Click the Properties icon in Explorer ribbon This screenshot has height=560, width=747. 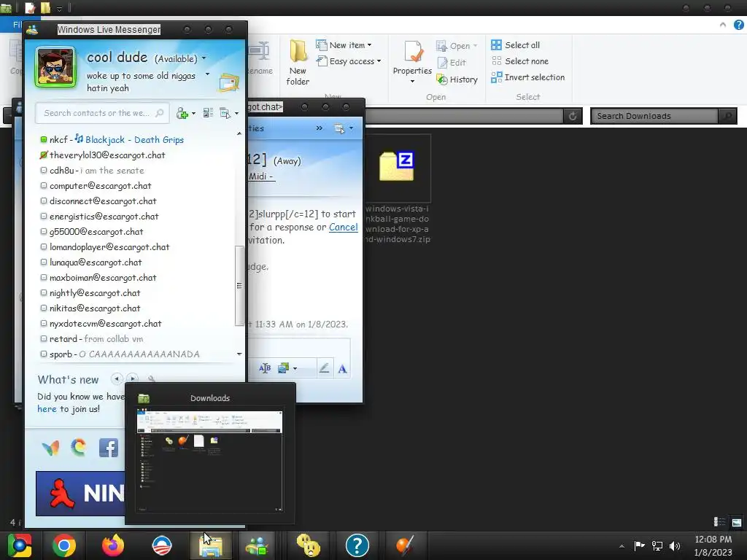point(413,52)
